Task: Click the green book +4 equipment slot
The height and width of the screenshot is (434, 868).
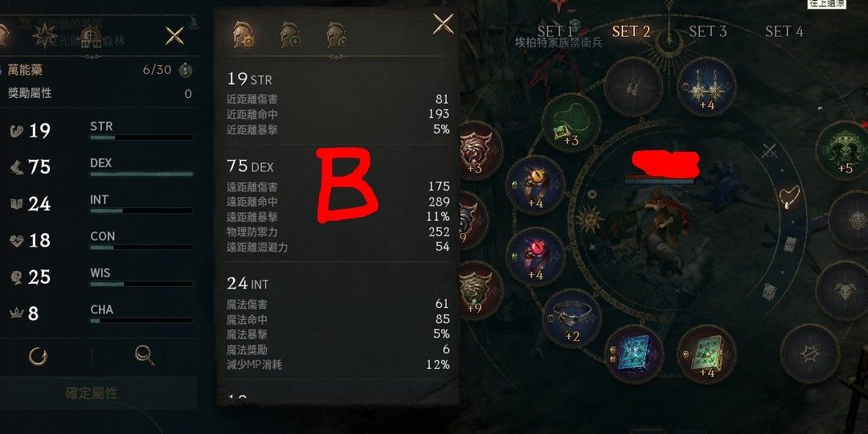Action: (706, 354)
